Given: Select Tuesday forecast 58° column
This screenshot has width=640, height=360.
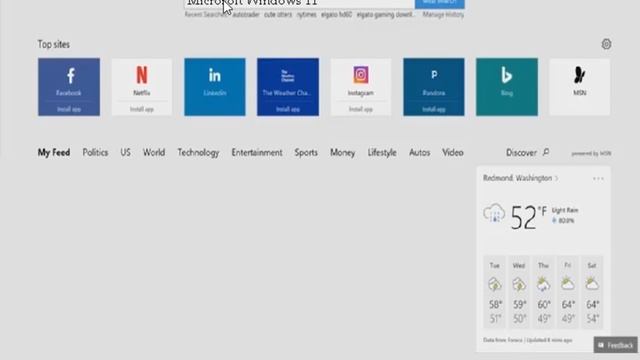Looking at the screenshot, I should (495, 292).
